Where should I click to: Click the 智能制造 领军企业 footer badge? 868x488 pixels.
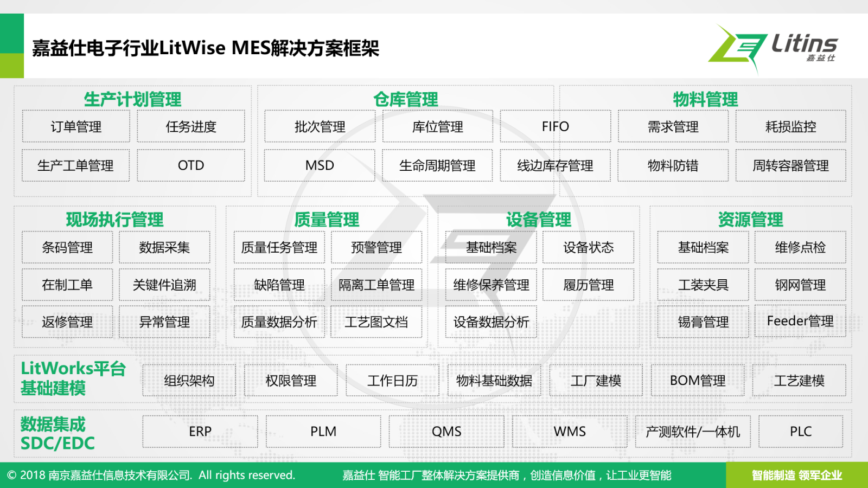click(797, 475)
